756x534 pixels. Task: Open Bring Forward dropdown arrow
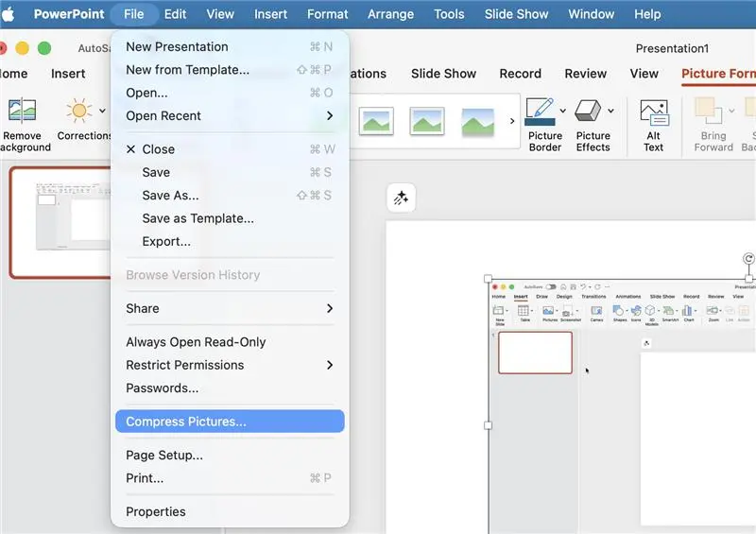pyautogui.click(x=731, y=111)
